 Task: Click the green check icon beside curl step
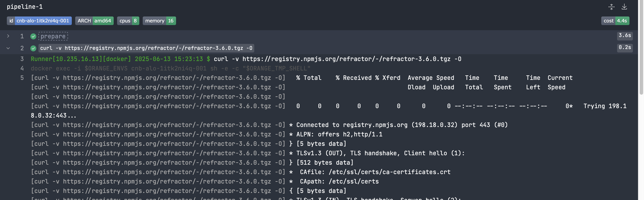point(33,48)
